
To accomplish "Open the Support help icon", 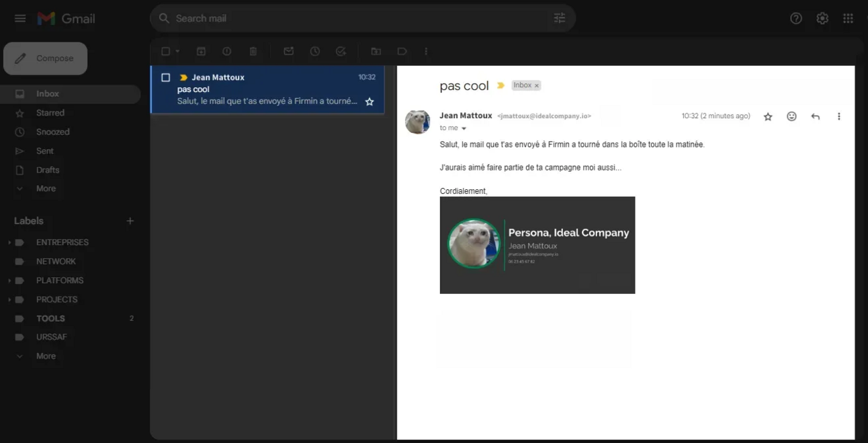I will click(796, 18).
